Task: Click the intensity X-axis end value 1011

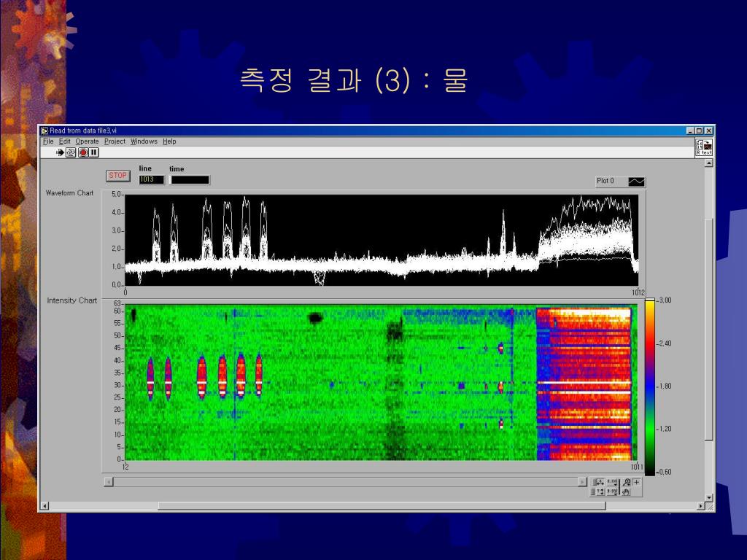Action: point(637,467)
